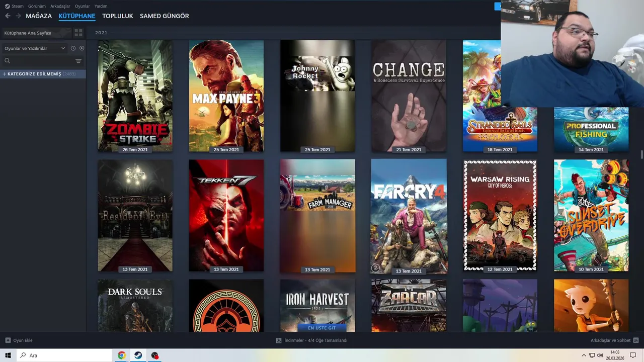644x362 pixels.
Task: Show hidden tray icons chevron
Action: (584, 355)
